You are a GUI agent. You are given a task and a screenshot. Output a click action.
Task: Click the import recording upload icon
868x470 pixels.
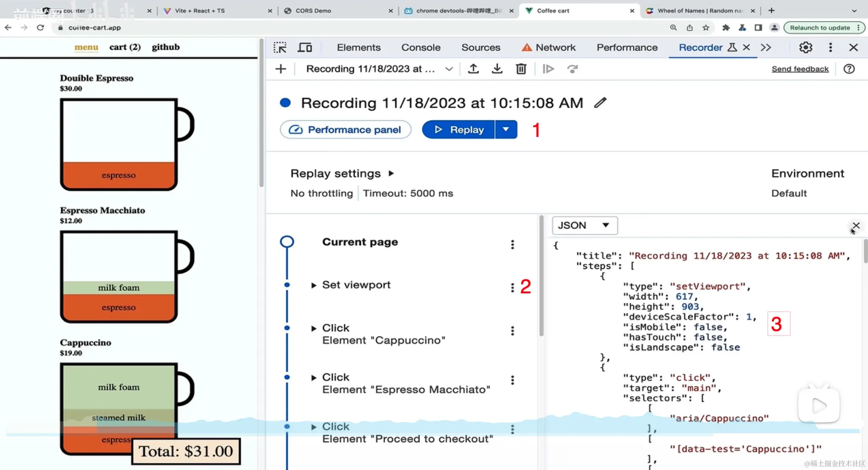point(473,69)
